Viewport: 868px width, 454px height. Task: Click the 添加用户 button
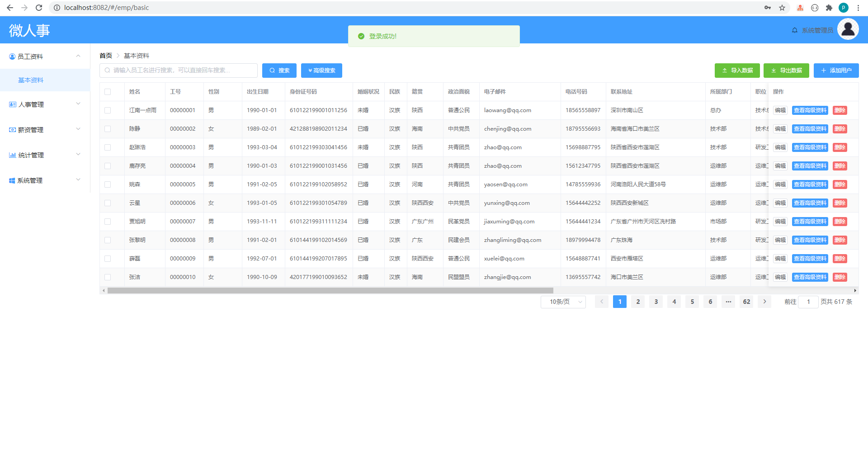836,71
